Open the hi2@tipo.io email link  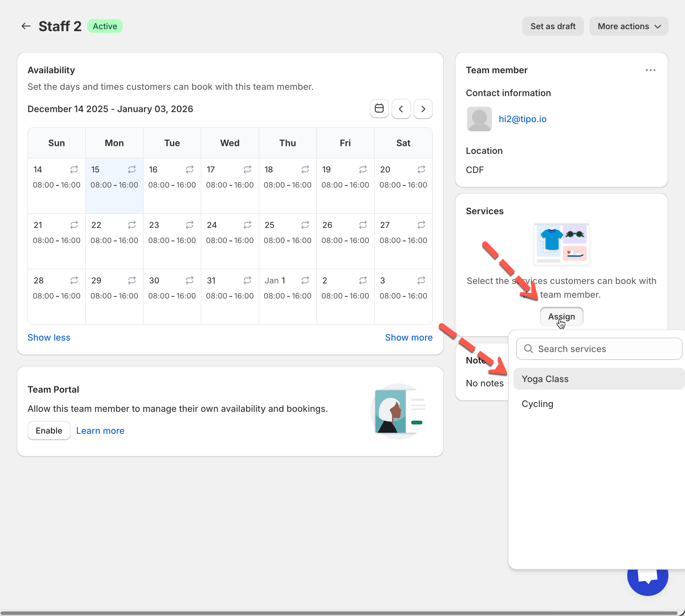click(522, 119)
